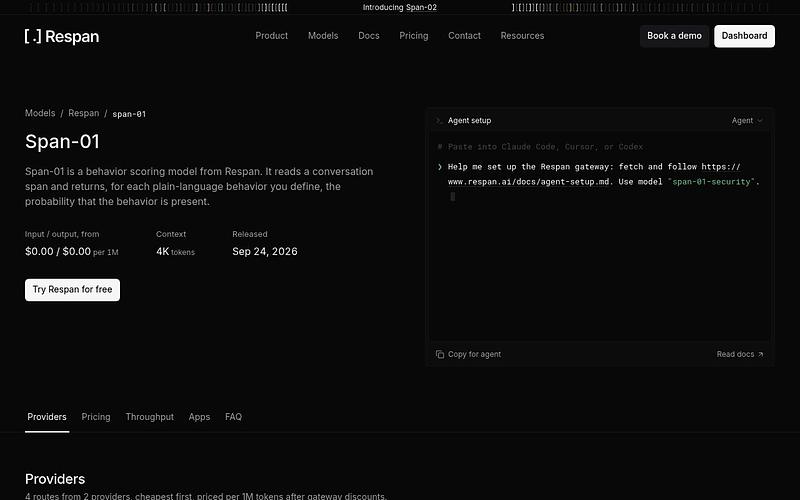This screenshot has height=500, width=800.
Task: Open the Agent dropdown in setup panel
Action: click(747, 120)
